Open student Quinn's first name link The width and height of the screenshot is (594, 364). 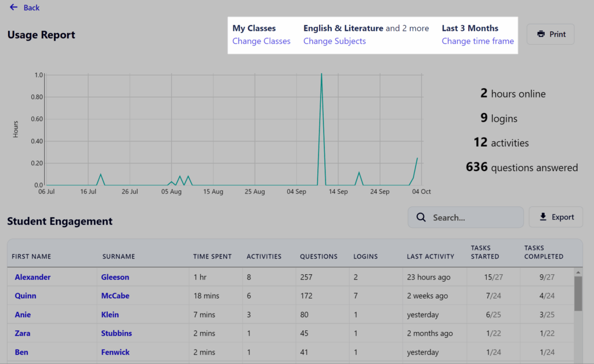(x=26, y=296)
